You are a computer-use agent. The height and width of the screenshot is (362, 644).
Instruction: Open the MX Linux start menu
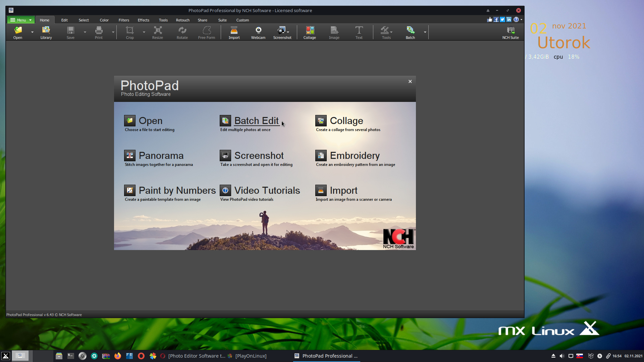(x=6, y=356)
